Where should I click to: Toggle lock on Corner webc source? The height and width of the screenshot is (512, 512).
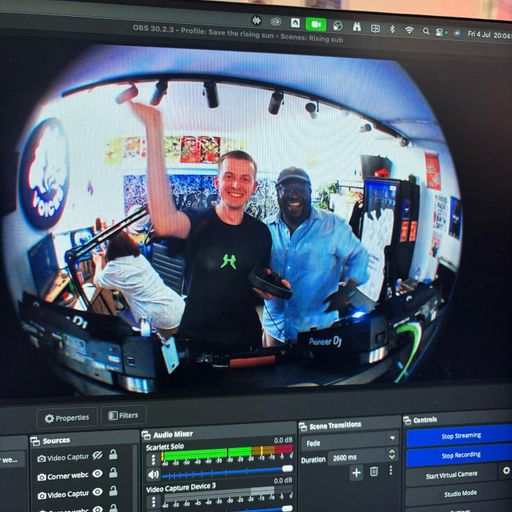(x=113, y=472)
